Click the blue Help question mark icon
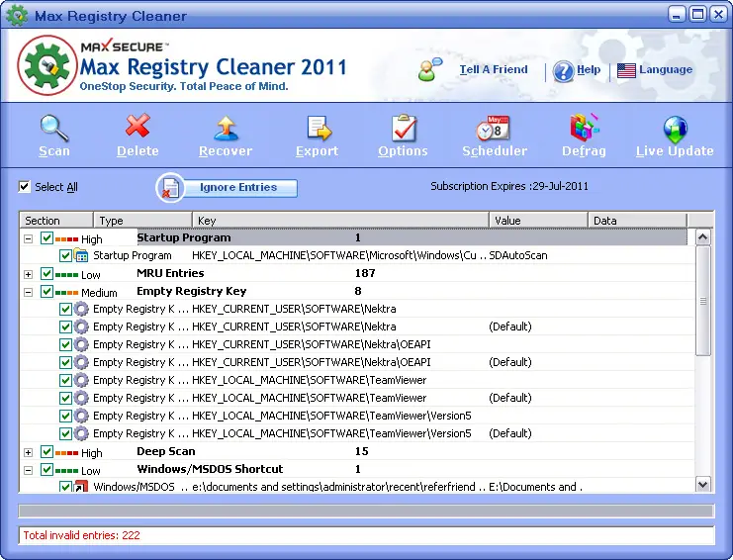The height and width of the screenshot is (560, 733). click(563, 72)
